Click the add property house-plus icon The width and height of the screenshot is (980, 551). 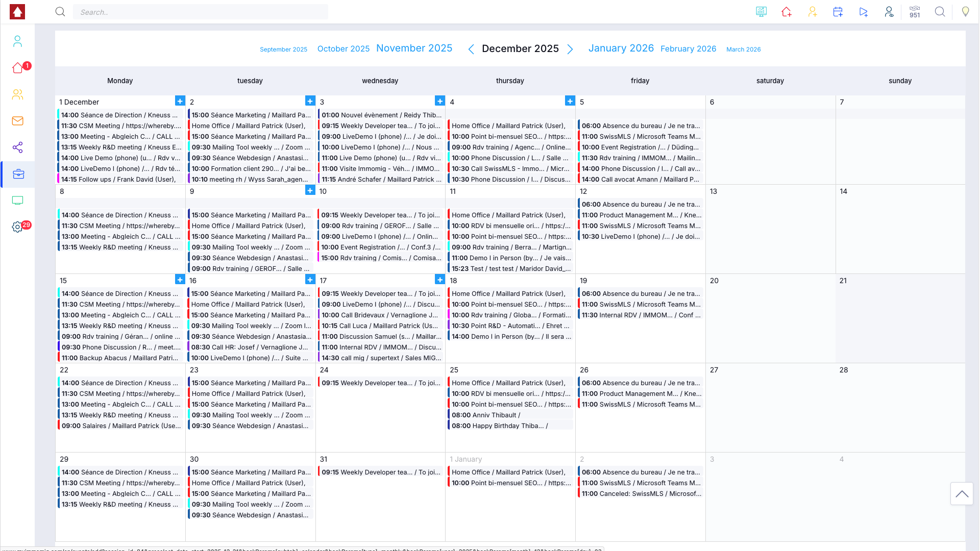click(x=787, y=12)
